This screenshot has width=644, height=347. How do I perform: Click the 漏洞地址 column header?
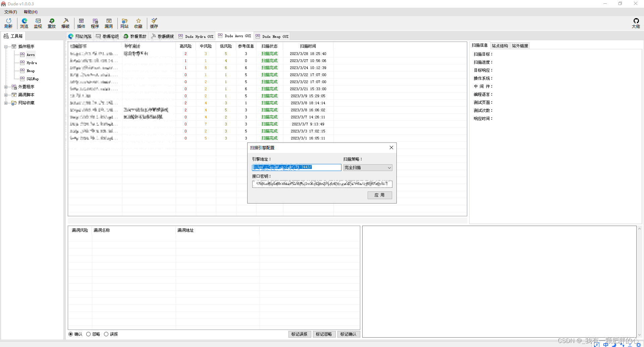coord(218,230)
